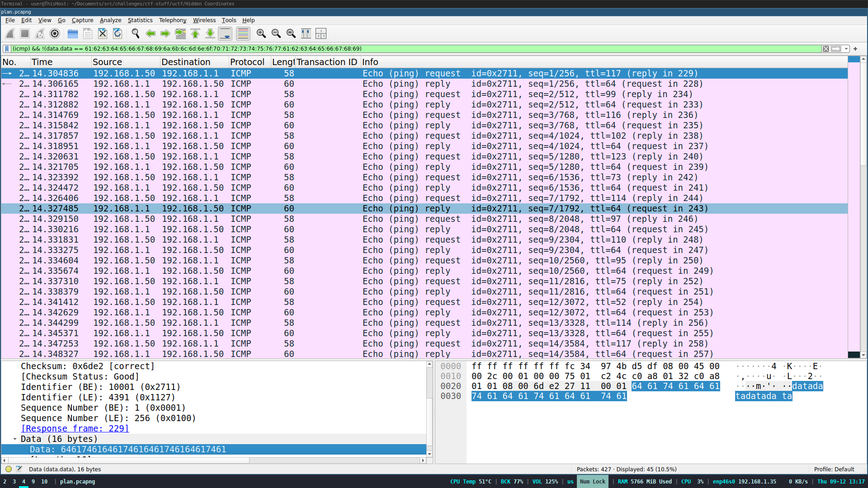The height and width of the screenshot is (488, 868).
Task: Sort by Info column header
Action: [x=604, y=62]
